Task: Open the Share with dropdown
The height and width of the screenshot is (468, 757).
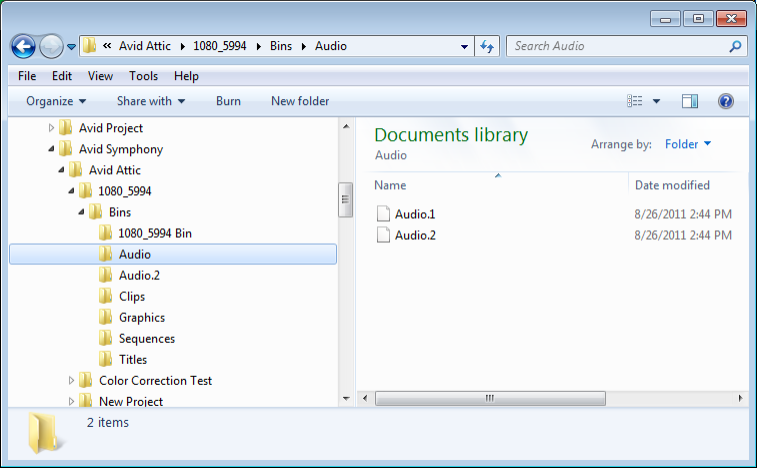Action: pyautogui.click(x=151, y=101)
